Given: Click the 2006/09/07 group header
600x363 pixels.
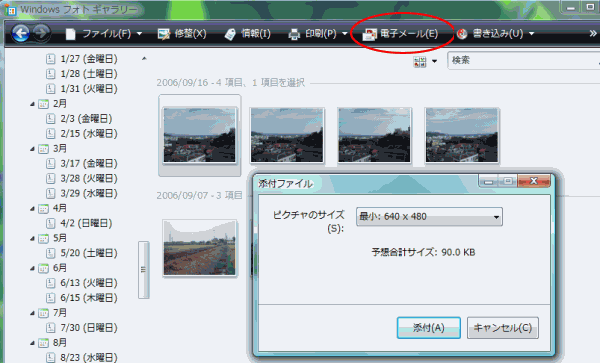Looking at the screenshot, I should point(199,195).
